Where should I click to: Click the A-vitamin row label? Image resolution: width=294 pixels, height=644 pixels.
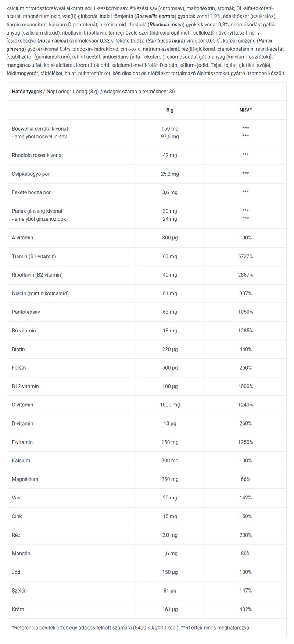point(22,238)
